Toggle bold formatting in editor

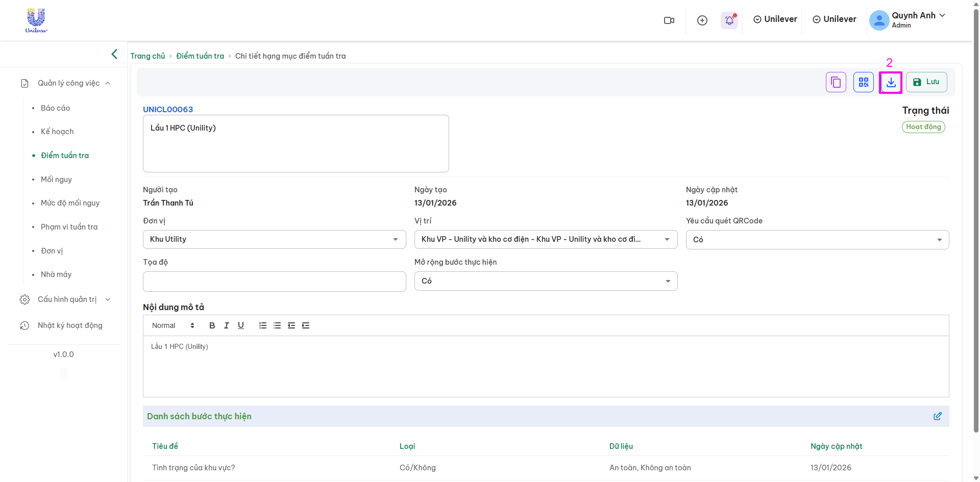coord(212,325)
